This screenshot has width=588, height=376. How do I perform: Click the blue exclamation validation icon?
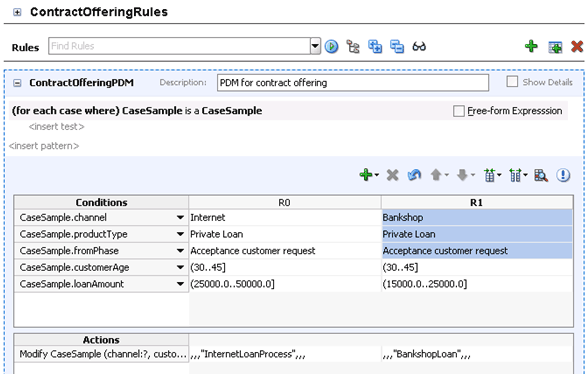click(563, 175)
